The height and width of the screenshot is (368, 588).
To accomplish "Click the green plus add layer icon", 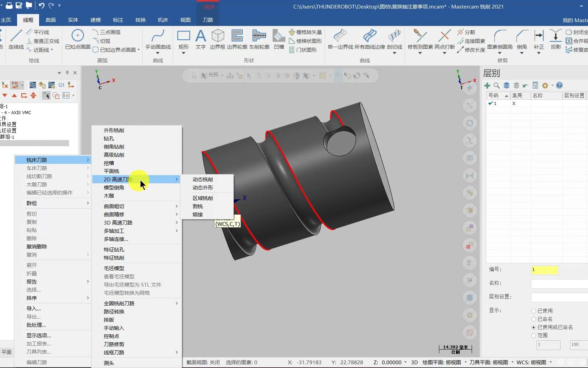I will tap(487, 86).
